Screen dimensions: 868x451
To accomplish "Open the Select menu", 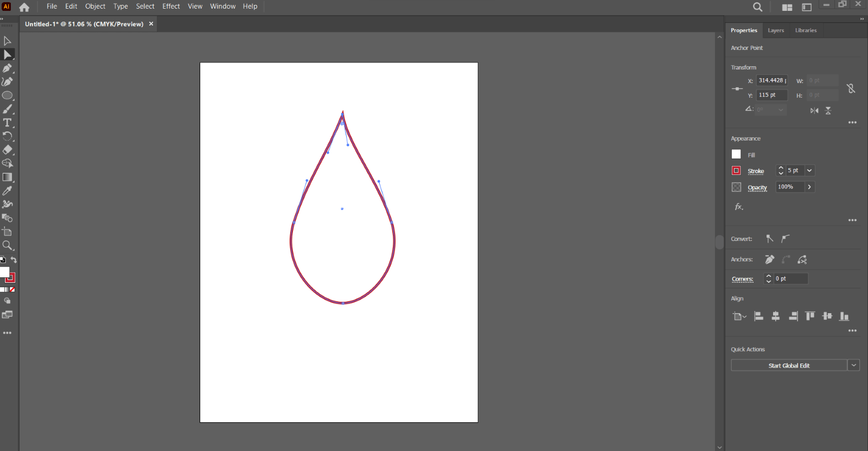I will 145,7.
